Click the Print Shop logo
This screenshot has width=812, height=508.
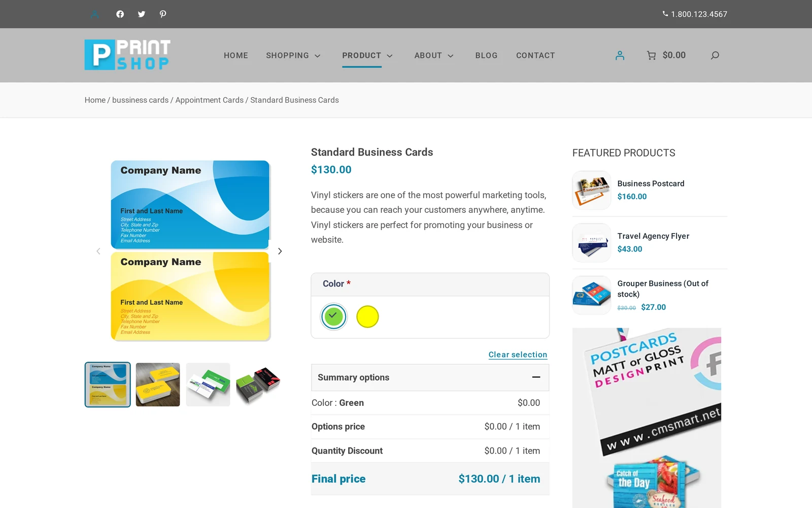(x=127, y=55)
